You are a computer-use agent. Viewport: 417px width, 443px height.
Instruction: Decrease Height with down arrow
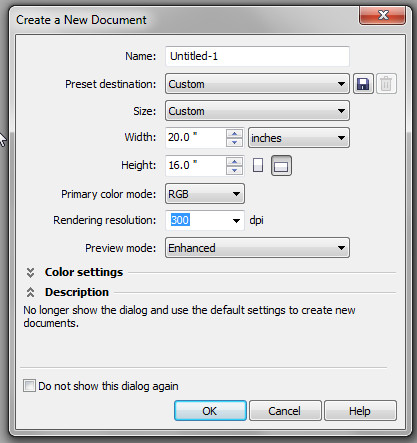(235, 170)
